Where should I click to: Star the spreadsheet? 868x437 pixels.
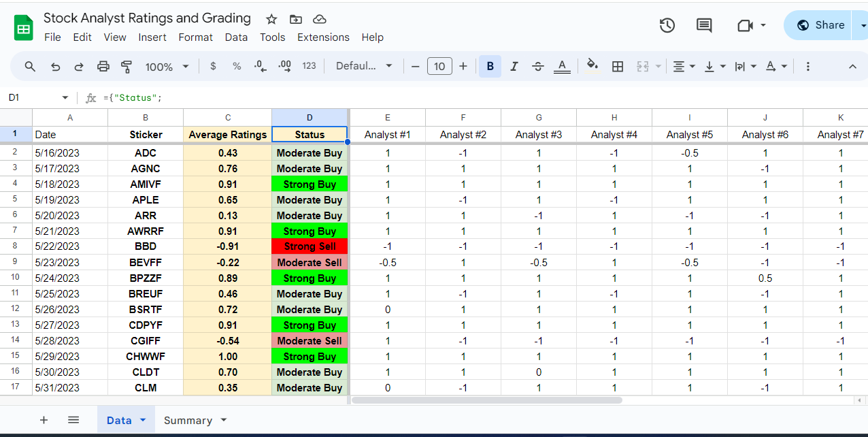[x=271, y=19]
